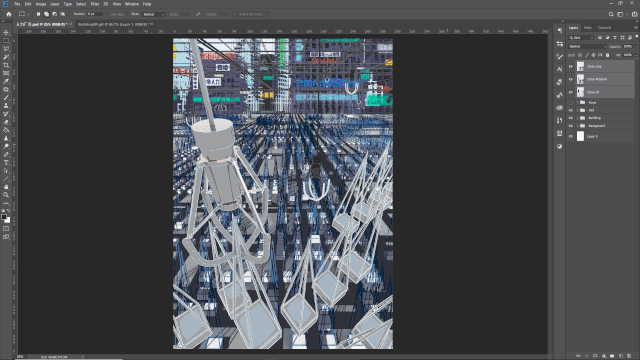This screenshot has height=360, width=640.
Task: Select the Eyedropper tool
Action: point(6,81)
